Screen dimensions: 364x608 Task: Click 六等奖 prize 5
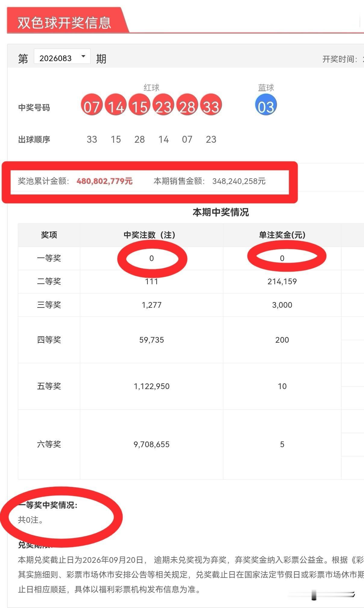point(282,444)
